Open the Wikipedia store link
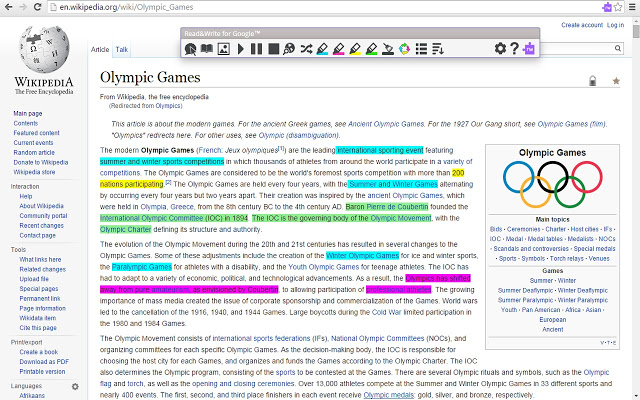This screenshot has width=640, height=400. (34, 172)
